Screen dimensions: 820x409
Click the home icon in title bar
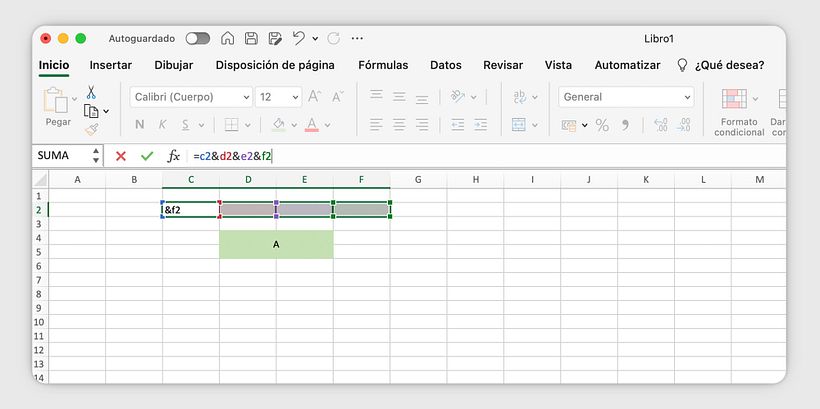tap(227, 38)
